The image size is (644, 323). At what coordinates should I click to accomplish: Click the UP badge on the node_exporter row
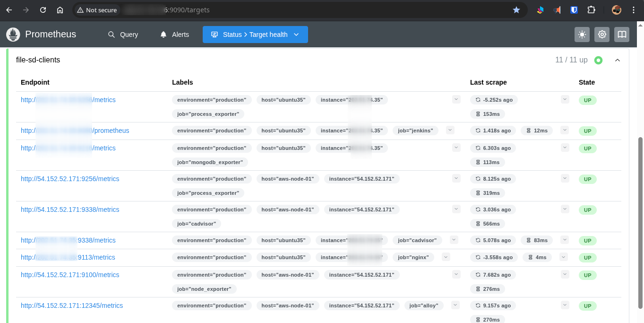[x=587, y=275]
